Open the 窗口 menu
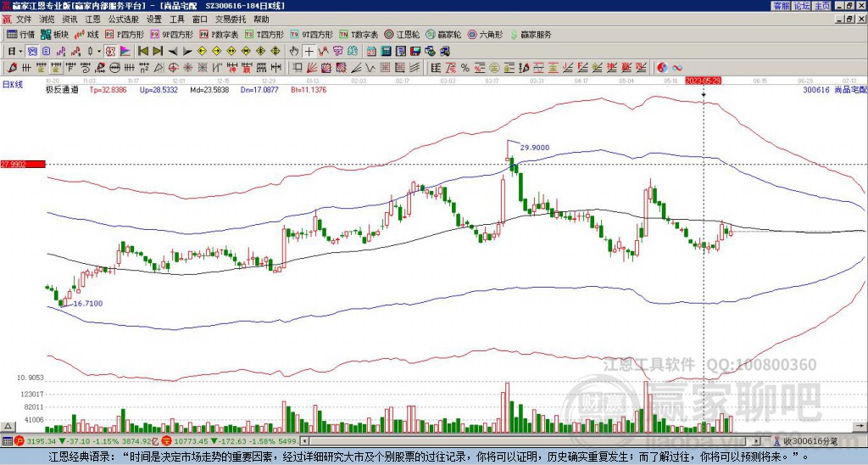Image resolution: width=868 pixels, height=465 pixels. (x=200, y=20)
